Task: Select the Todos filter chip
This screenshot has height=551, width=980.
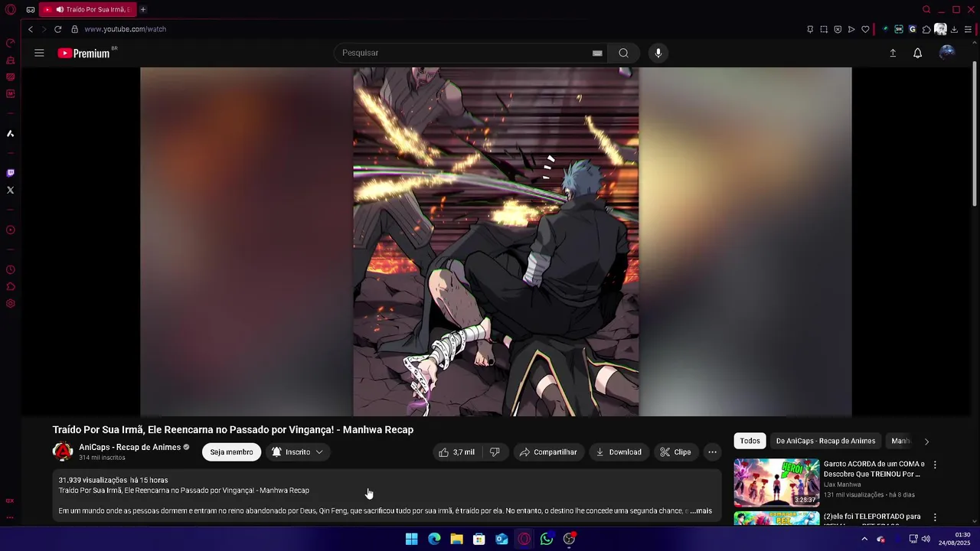Action: pos(750,441)
